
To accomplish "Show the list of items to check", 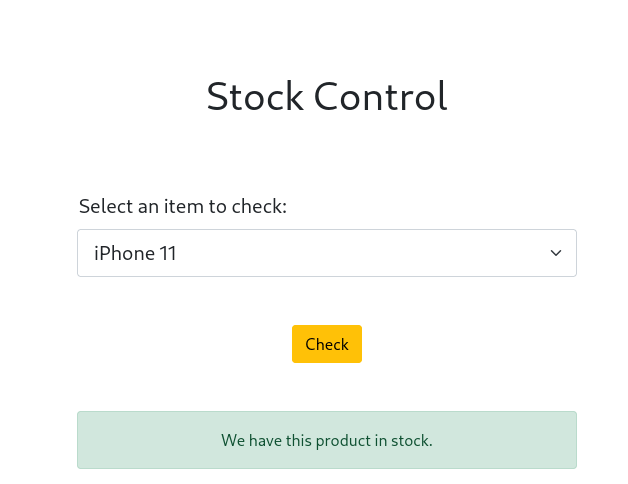I will coord(326,253).
